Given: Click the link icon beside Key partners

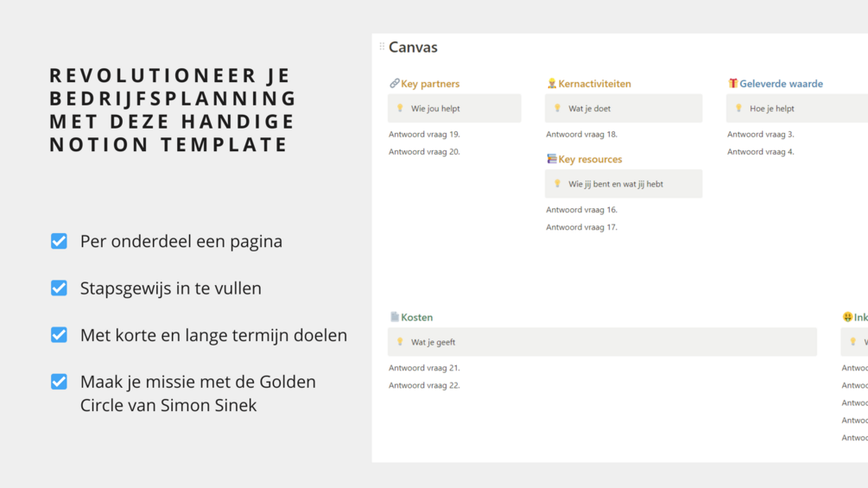Looking at the screenshot, I should pyautogui.click(x=394, y=84).
